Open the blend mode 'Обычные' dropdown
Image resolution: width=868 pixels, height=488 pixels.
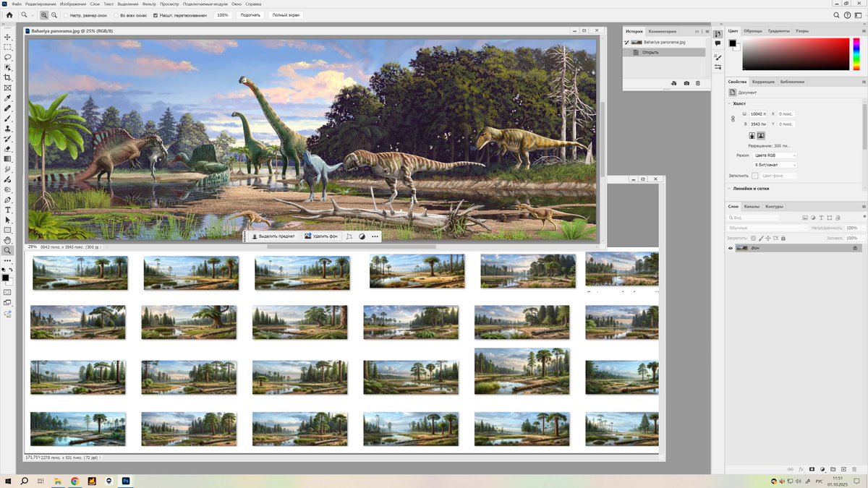(767, 228)
